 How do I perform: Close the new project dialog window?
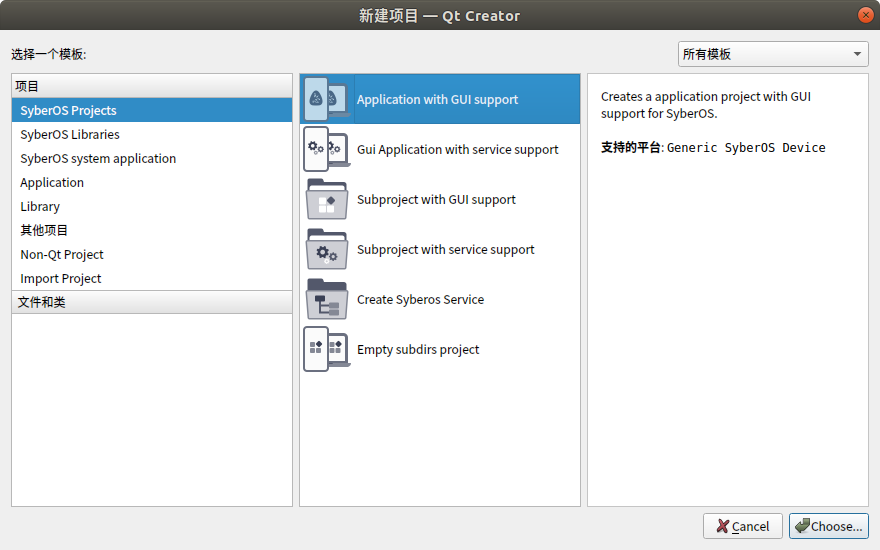tap(864, 15)
